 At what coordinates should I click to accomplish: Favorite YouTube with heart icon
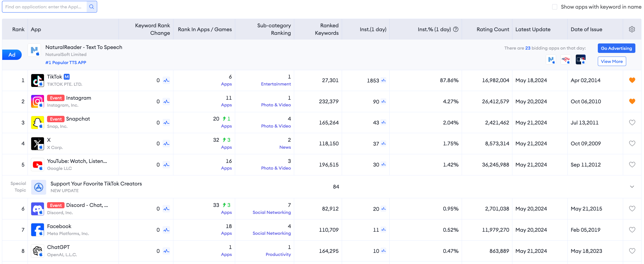[632, 165]
